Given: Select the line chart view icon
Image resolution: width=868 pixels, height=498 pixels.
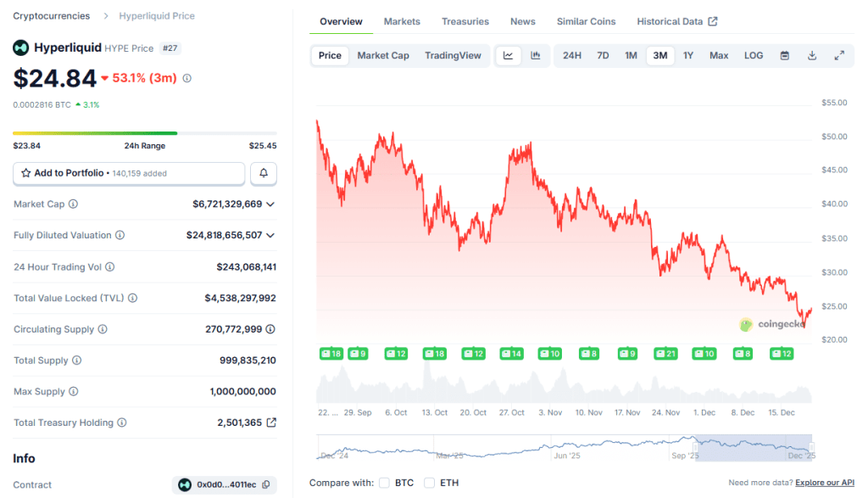Looking at the screenshot, I should (x=508, y=54).
